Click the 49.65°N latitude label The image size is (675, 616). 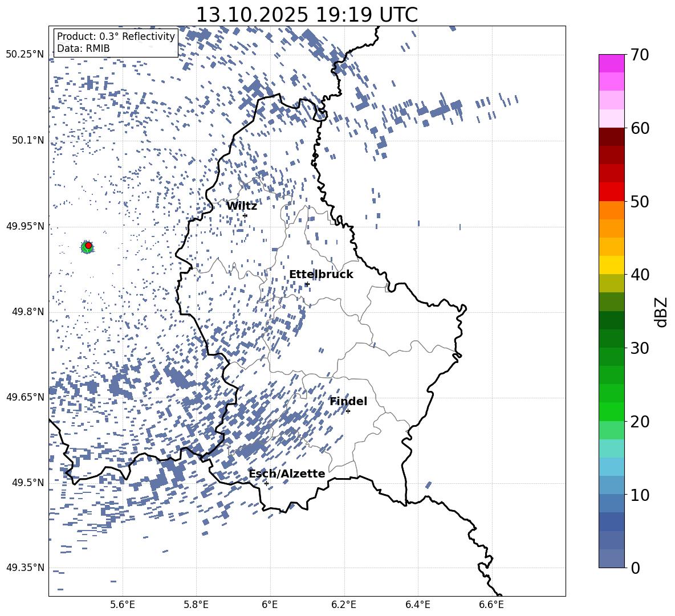tap(25, 397)
